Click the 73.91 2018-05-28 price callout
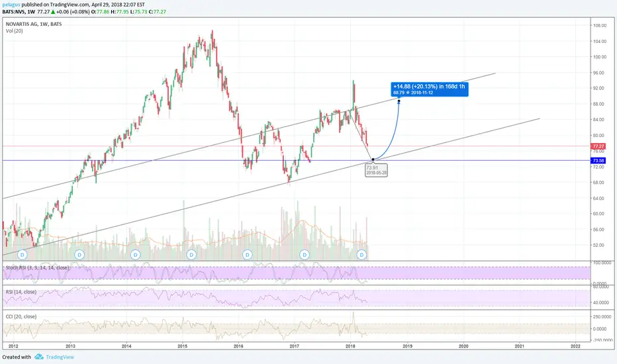The width and height of the screenshot is (617, 364). (x=376, y=170)
